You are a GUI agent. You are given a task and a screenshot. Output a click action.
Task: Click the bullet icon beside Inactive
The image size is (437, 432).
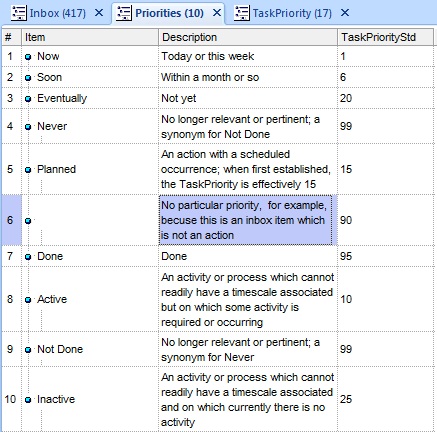(x=28, y=400)
